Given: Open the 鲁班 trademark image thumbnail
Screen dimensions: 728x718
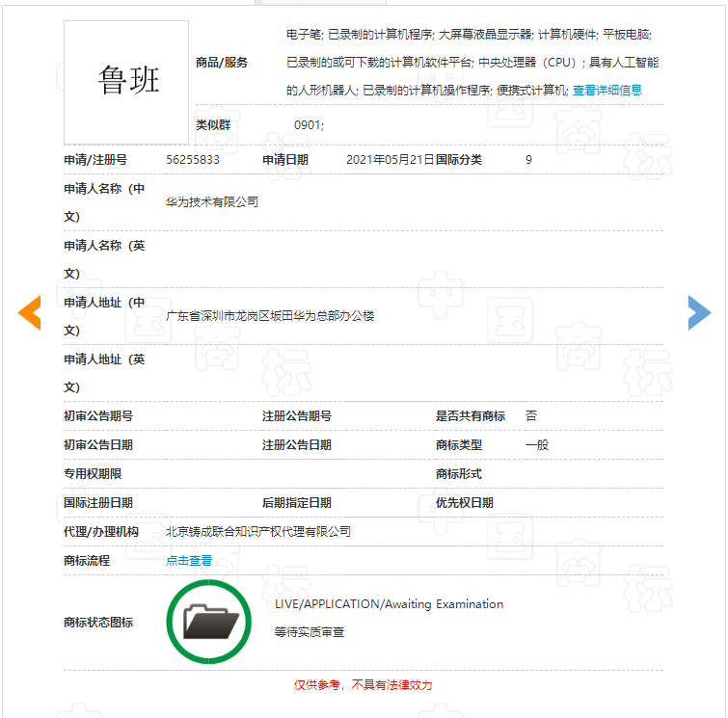Looking at the screenshot, I should pos(126,82).
